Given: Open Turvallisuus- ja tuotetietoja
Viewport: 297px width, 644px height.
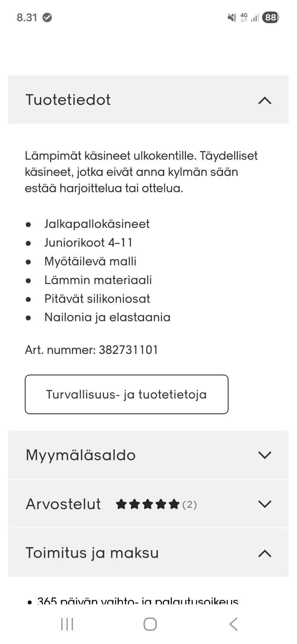Looking at the screenshot, I should tap(127, 394).
